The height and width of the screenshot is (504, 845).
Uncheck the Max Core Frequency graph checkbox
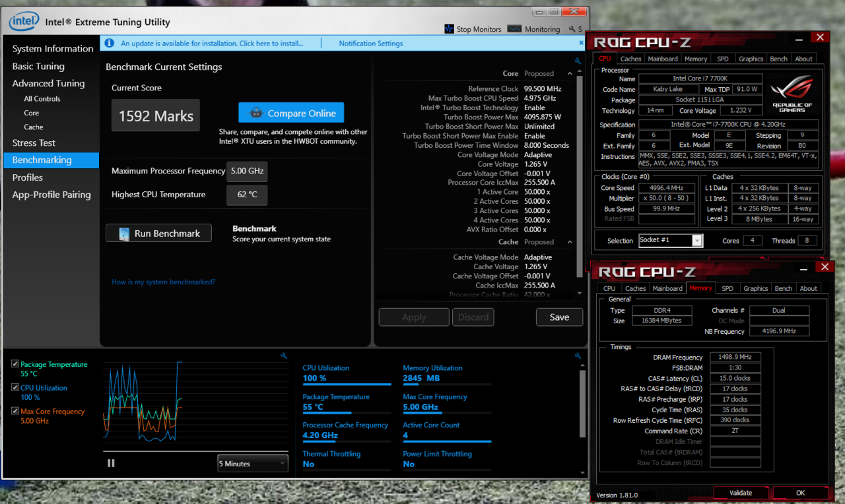15,411
